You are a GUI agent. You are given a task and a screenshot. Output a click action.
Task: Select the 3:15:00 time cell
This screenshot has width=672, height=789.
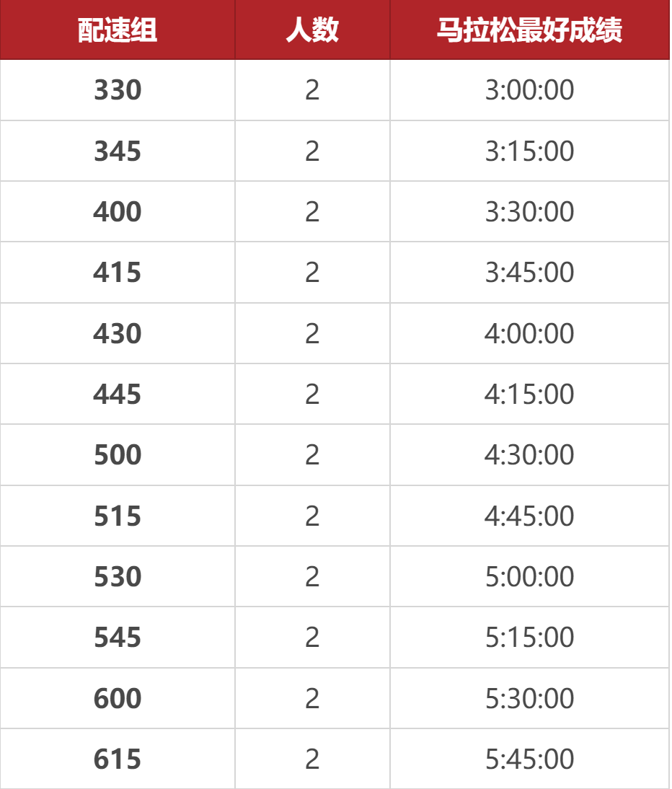coord(529,151)
